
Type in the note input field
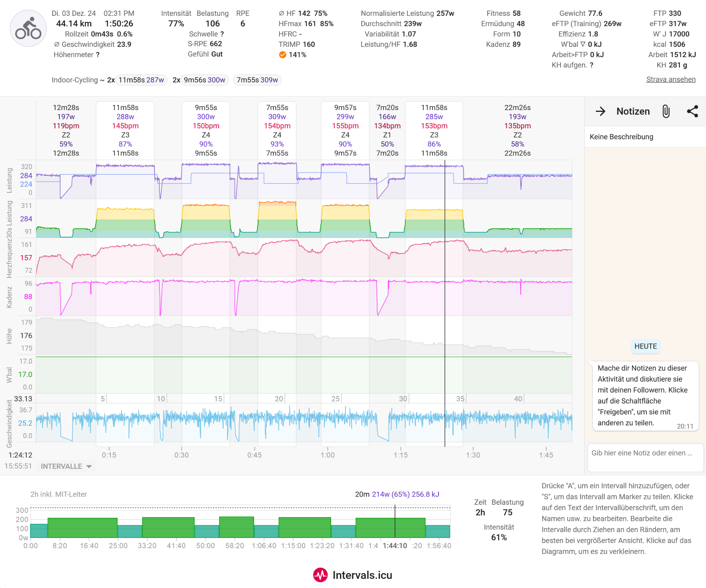[x=645, y=457]
